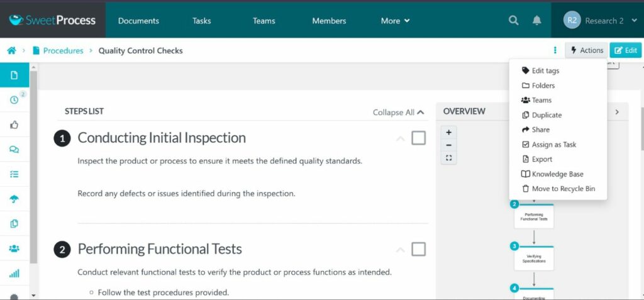This screenshot has height=300, width=644.
Task: Click the thumbs-up approvals sidebar icon
Action: click(x=14, y=125)
